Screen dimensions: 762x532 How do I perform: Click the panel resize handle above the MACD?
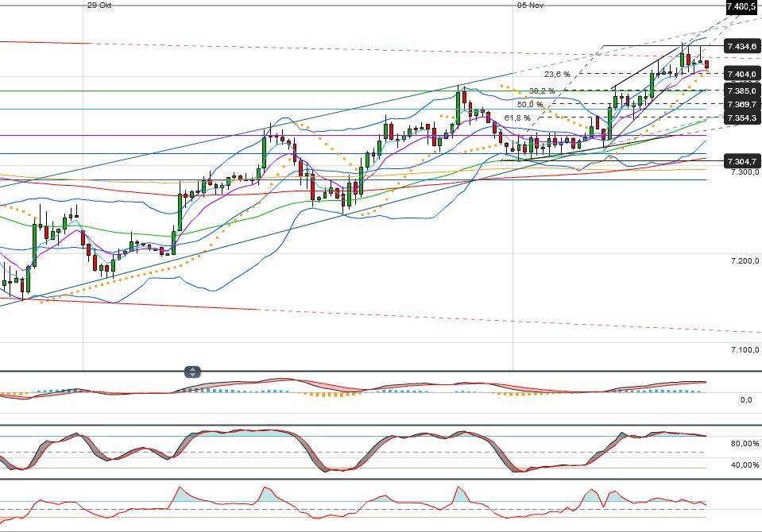click(x=194, y=372)
